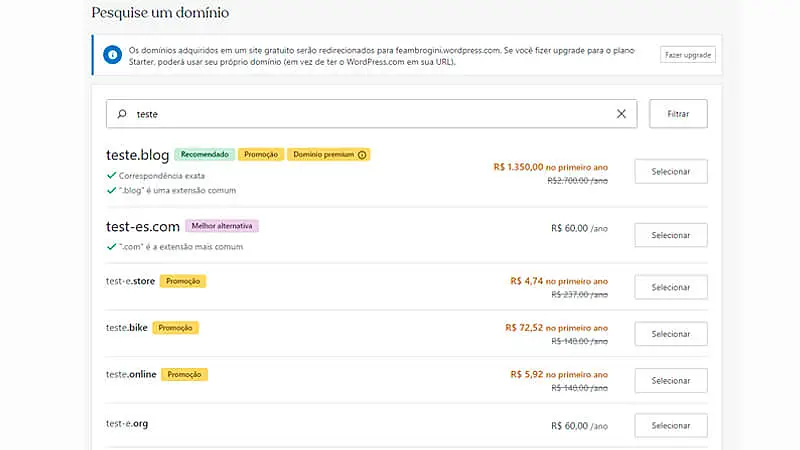Click the checkmark beside Correspondência exata

(111, 176)
